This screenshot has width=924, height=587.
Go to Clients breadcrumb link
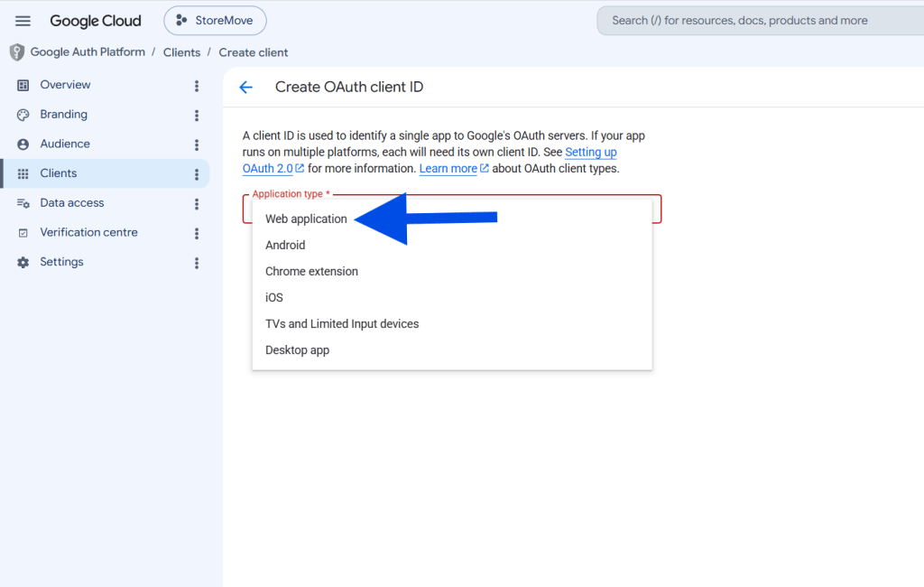pos(181,52)
